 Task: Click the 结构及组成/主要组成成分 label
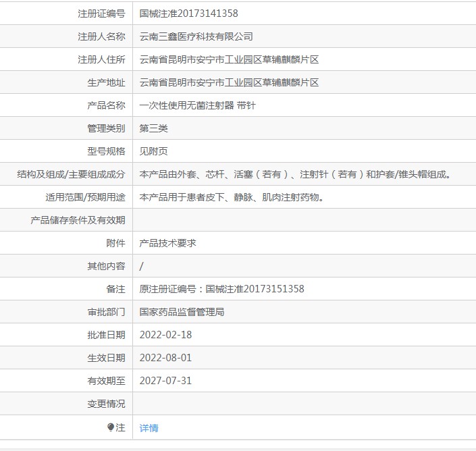coord(71,174)
